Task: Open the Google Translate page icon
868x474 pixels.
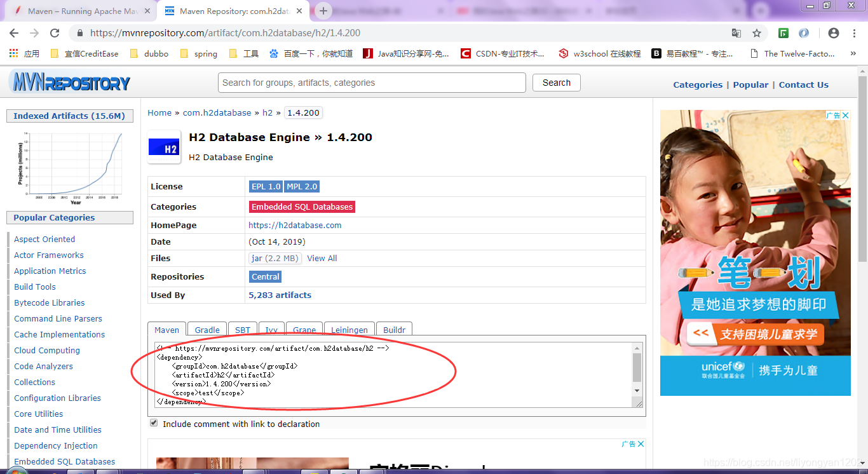Action: click(x=736, y=33)
